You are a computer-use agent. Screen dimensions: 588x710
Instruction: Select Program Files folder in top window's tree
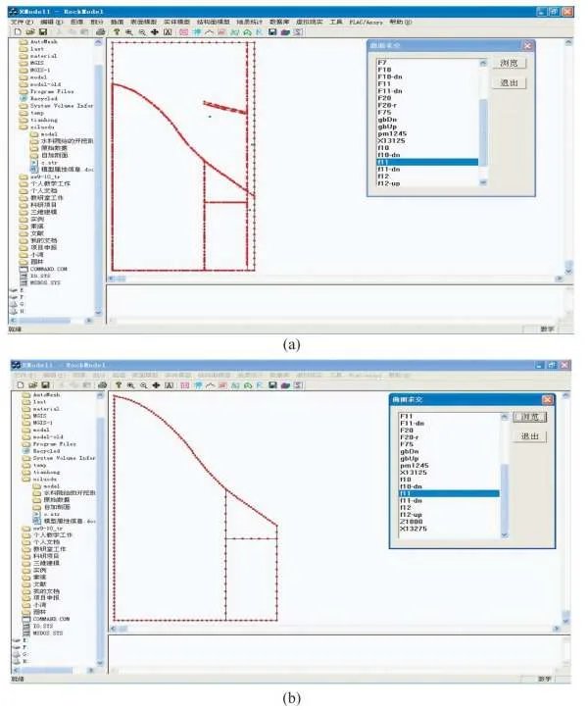click(x=49, y=91)
